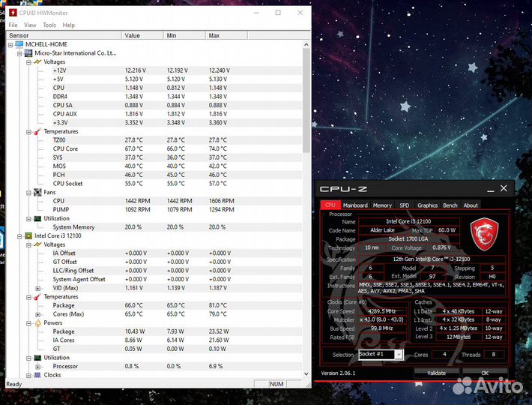Open the Help menu in HWMonitor
Viewport: 532px width, 405px height.
(x=68, y=25)
